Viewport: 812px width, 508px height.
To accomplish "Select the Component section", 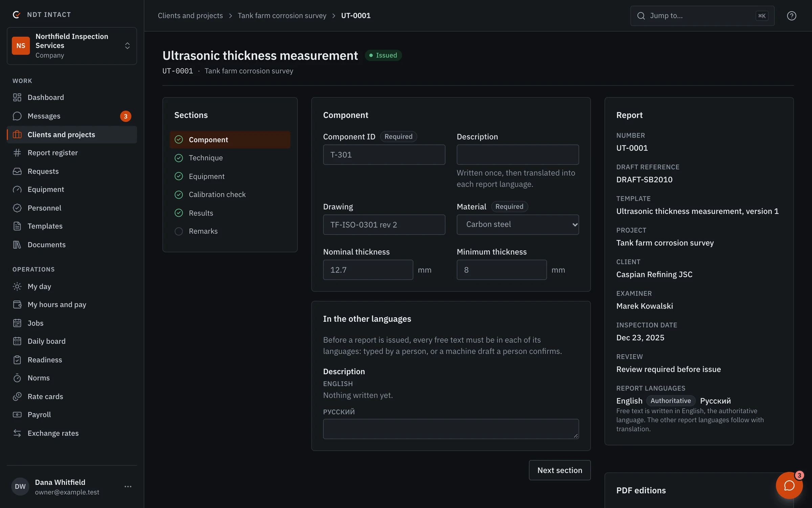I will point(230,140).
